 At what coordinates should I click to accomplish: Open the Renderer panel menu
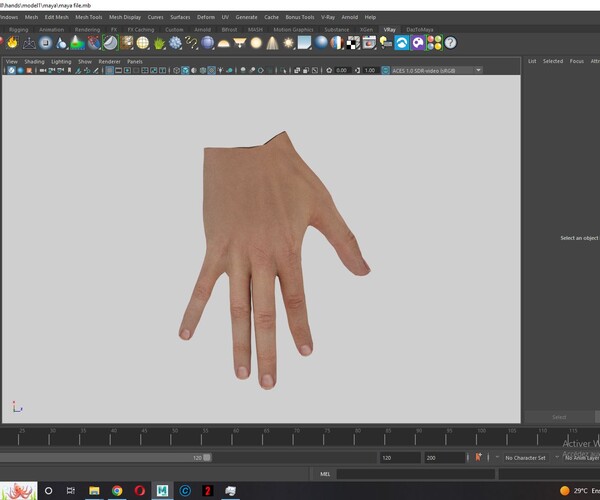(109, 62)
